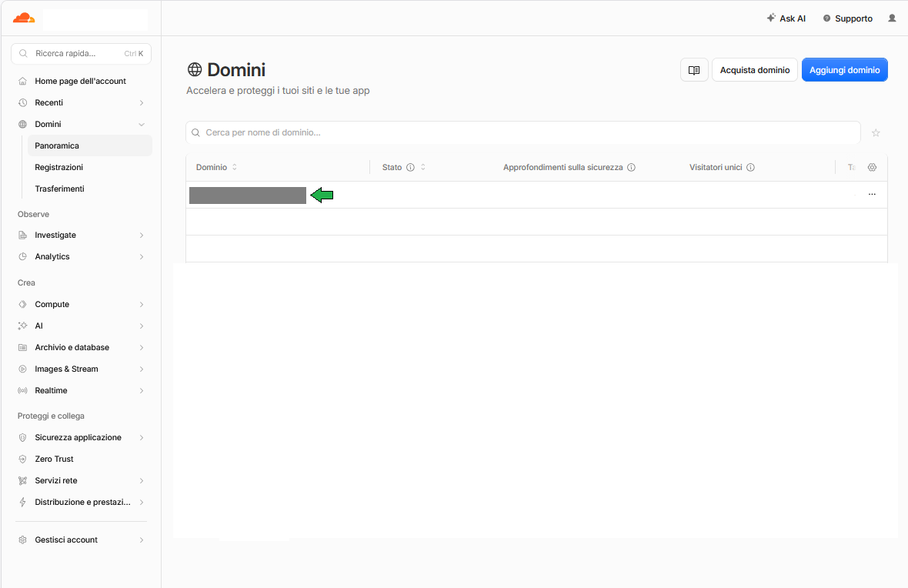
Task: Show info for Visitatori unici
Action: coord(750,168)
